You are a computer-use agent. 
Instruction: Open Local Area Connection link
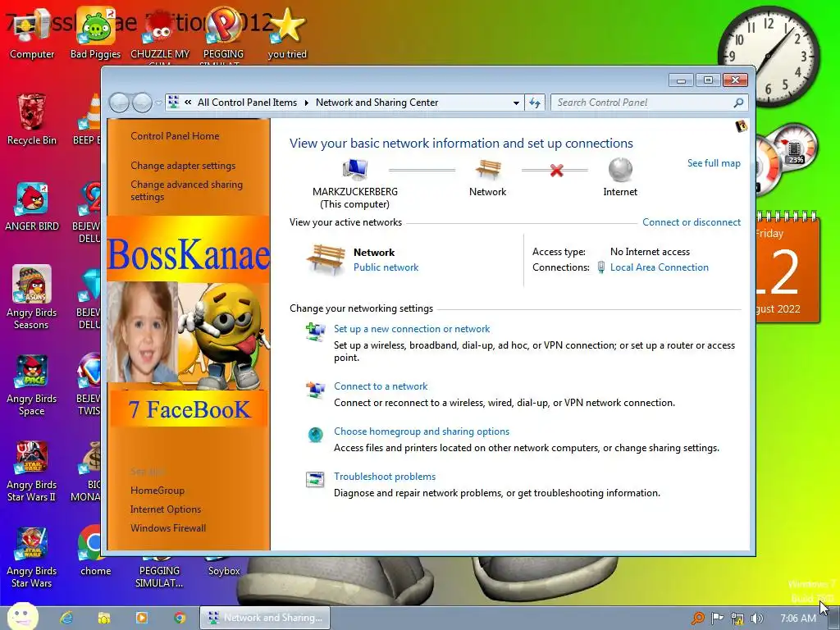[659, 267]
